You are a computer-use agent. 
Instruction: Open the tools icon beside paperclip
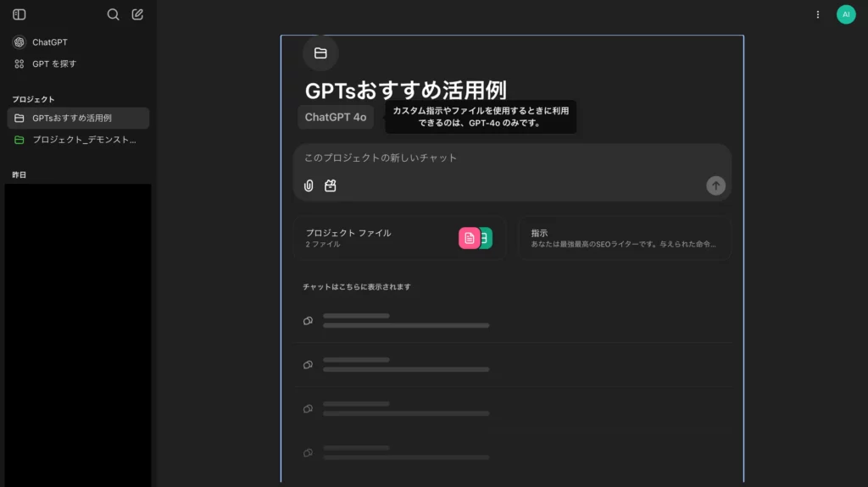tap(331, 185)
